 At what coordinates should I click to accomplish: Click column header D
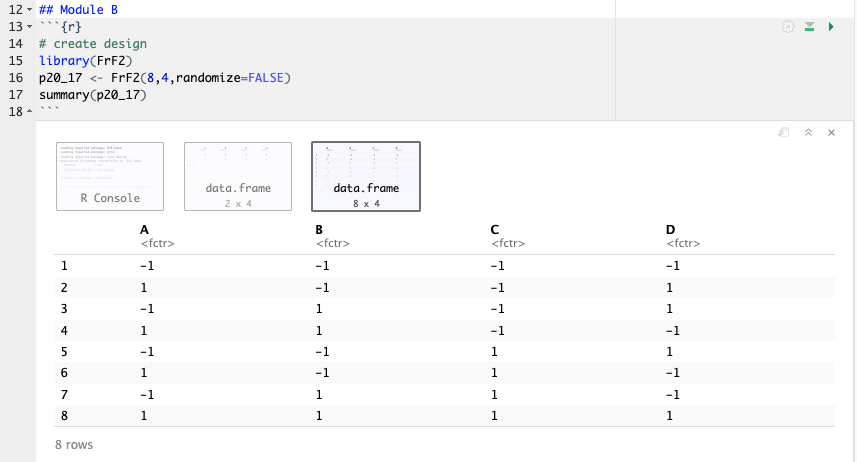point(670,229)
